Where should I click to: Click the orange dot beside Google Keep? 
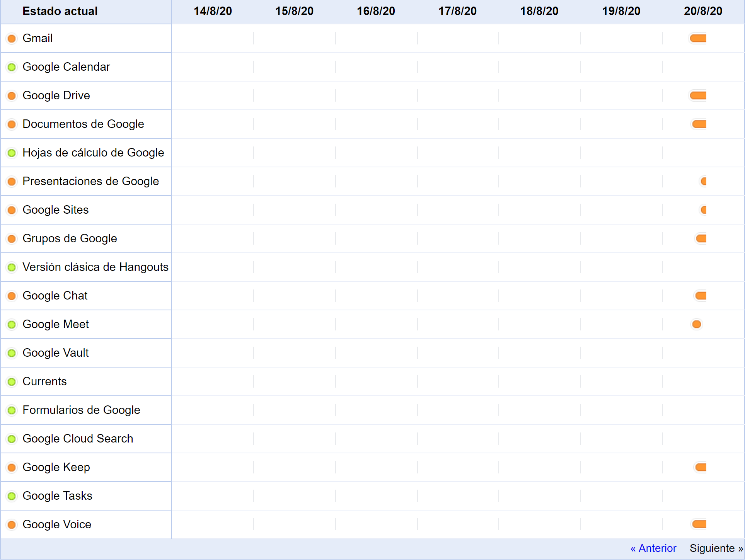(12, 468)
